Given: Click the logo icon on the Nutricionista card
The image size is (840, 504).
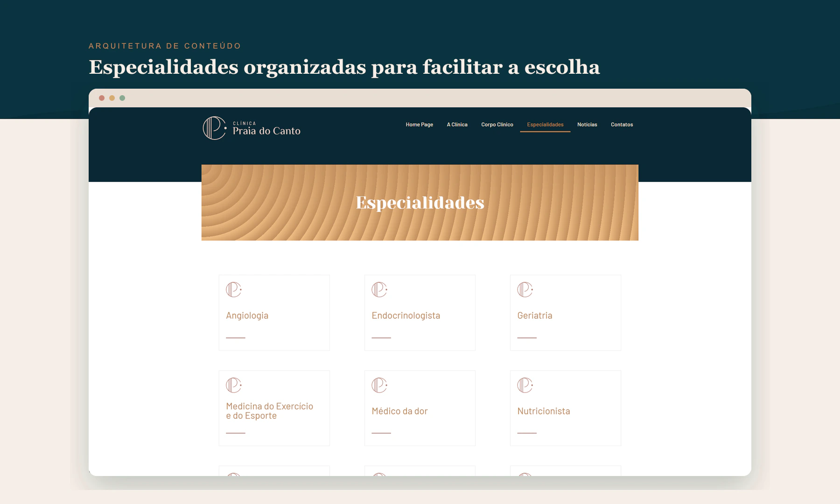Looking at the screenshot, I should pyautogui.click(x=525, y=385).
